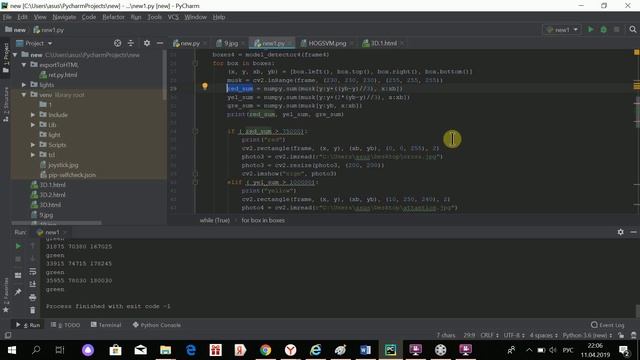Expand the Include folder

[x=33, y=115]
